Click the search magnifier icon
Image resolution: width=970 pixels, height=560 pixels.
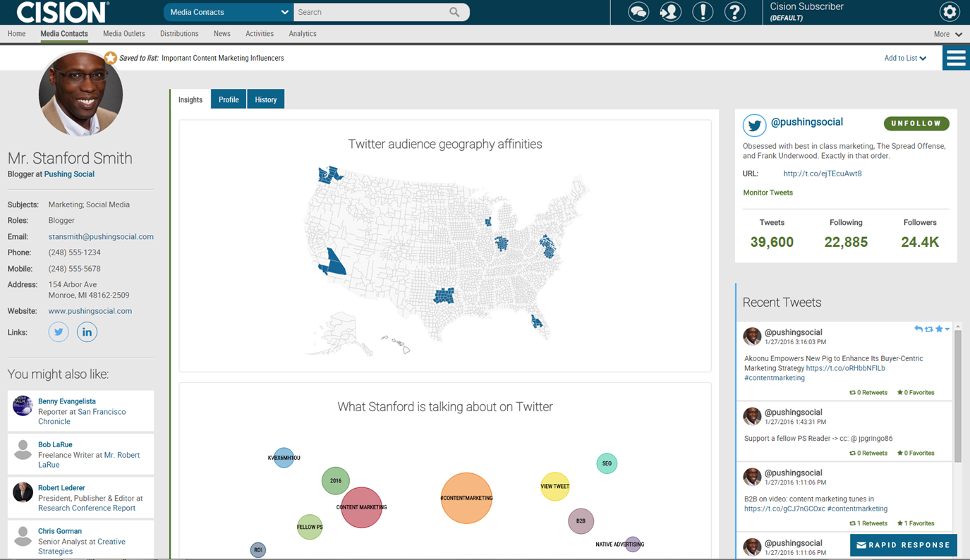click(x=454, y=12)
